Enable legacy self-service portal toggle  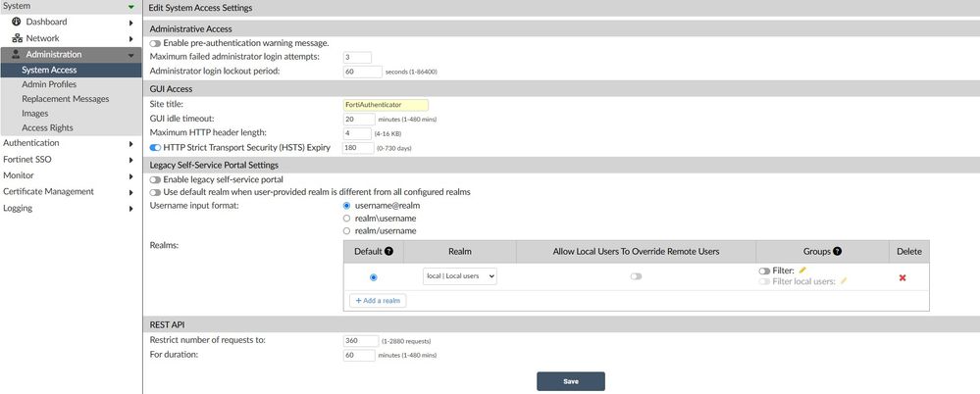click(155, 179)
